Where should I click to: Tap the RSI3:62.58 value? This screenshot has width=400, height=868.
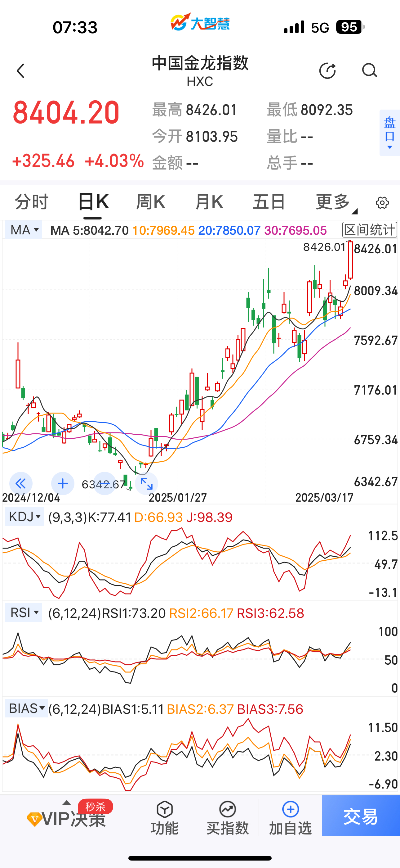click(x=271, y=613)
